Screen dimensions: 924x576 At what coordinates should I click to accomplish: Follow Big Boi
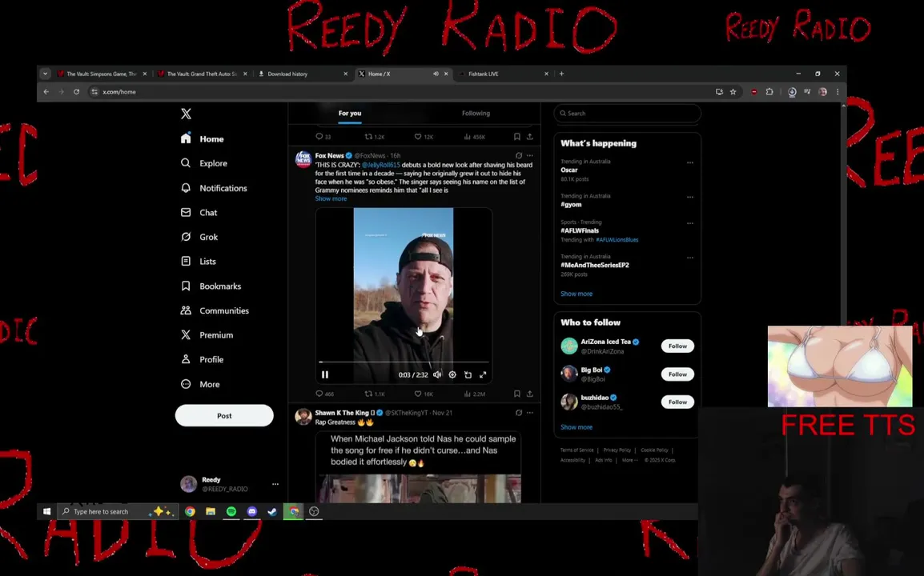point(677,374)
